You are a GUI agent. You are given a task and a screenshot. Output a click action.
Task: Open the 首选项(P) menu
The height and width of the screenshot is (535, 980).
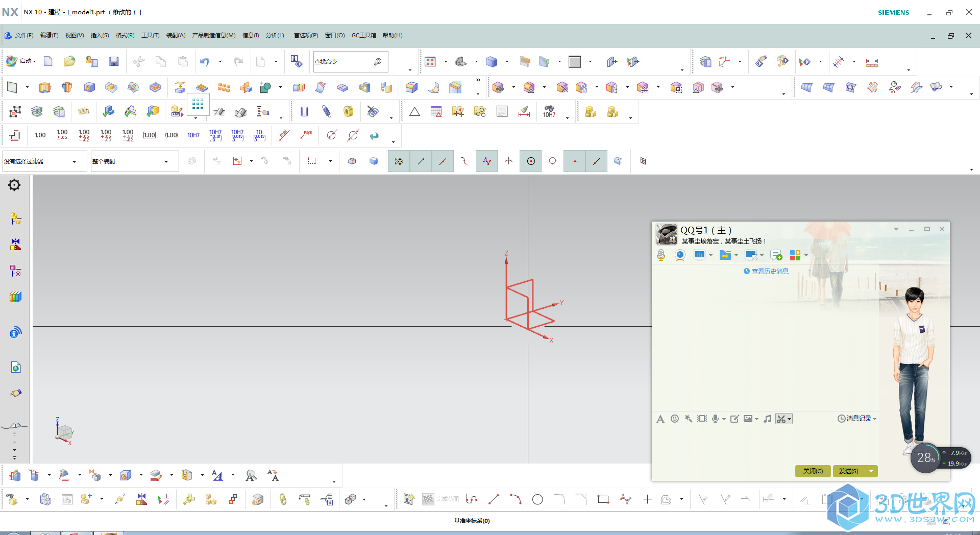(x=306, y=36)
